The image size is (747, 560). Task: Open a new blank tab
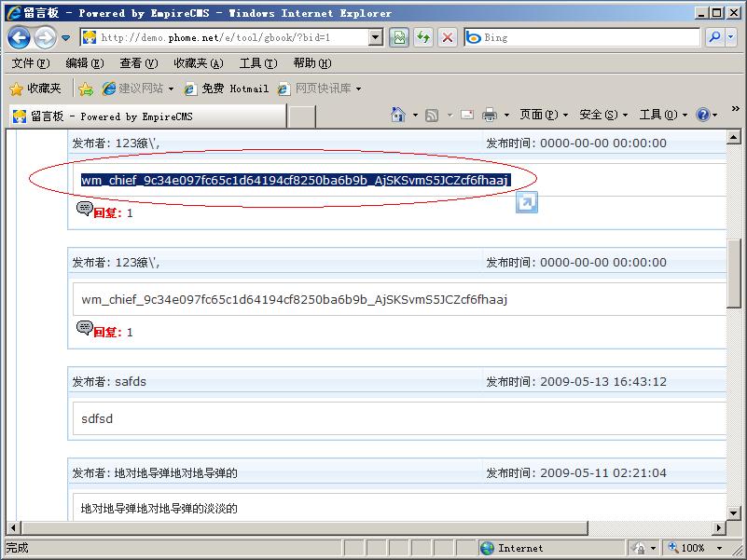coord(301,117)
